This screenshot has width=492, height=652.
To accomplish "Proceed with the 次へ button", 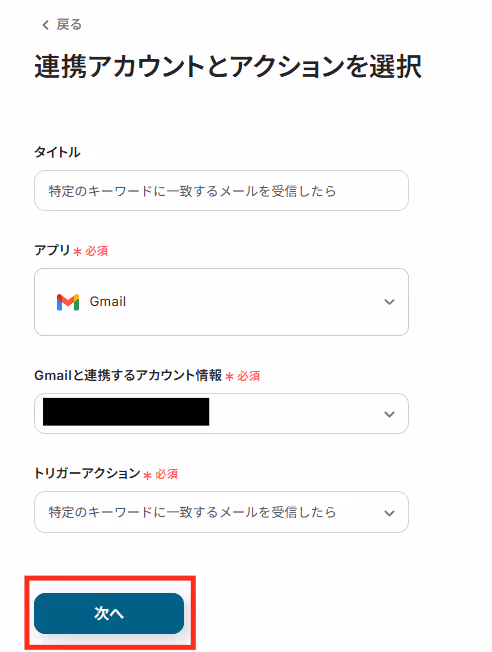I will tap(109, 613).
